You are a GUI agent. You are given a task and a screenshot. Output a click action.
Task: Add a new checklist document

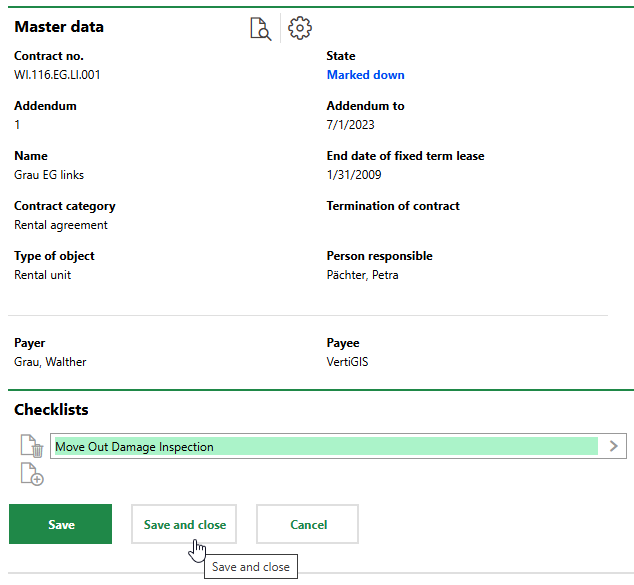pos(32,474)
